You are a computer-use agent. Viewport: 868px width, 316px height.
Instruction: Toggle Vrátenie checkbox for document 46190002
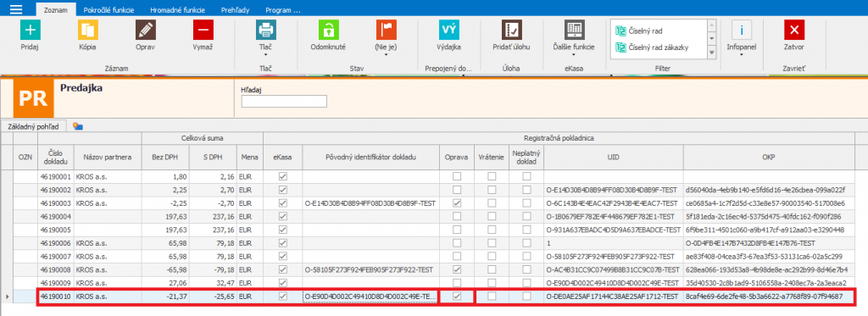492,190
